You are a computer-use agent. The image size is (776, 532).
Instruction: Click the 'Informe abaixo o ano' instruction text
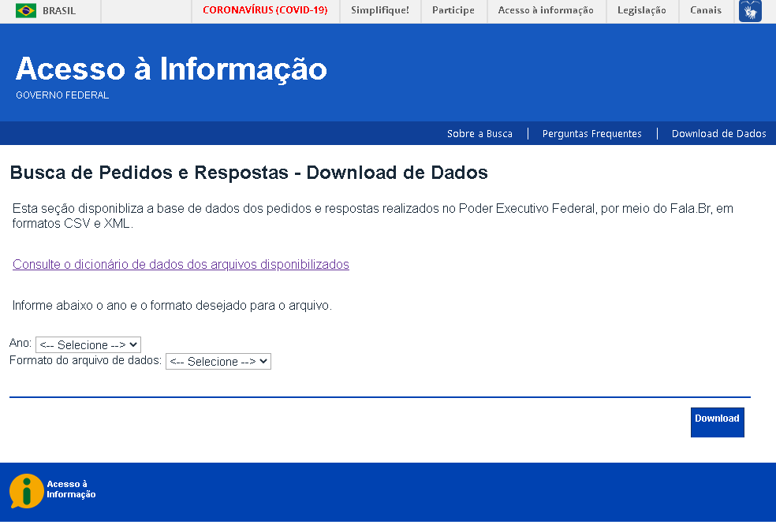(x=172, y=306)
